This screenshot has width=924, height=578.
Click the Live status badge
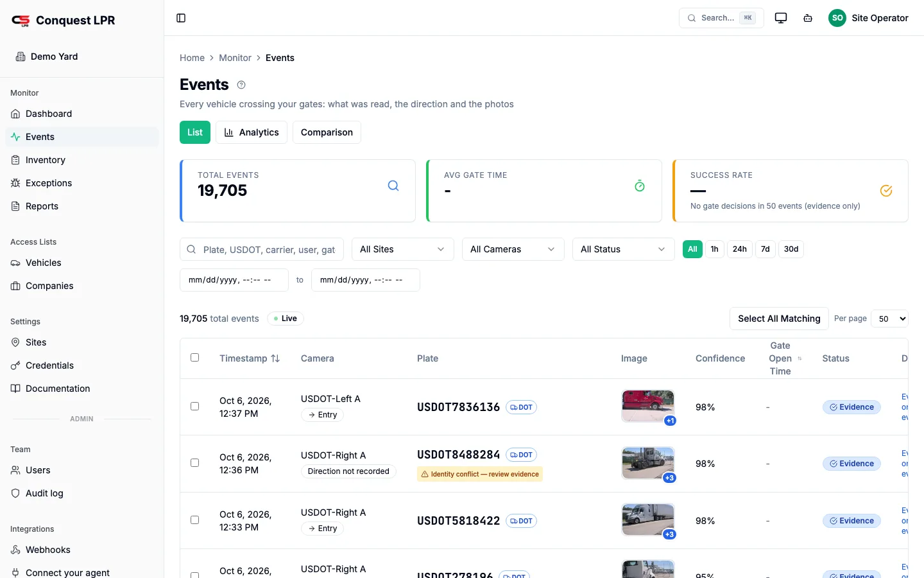pyautogui.click(x=286, y=319)
